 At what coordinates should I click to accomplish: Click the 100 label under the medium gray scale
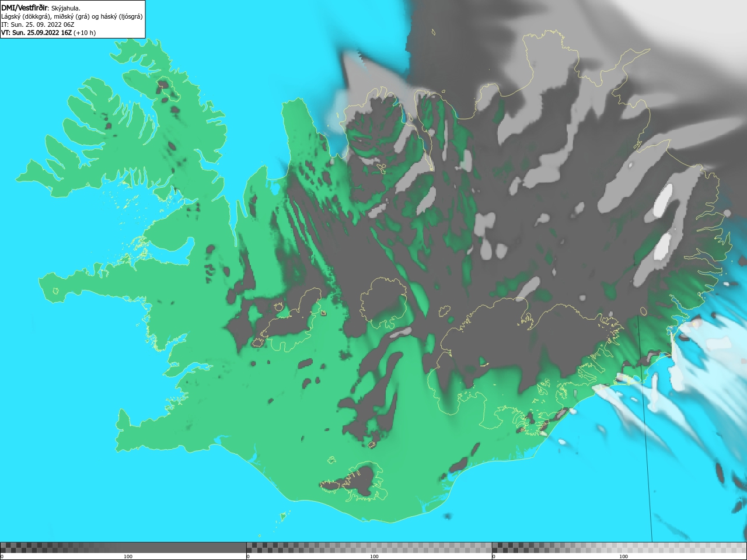click(374, 556)
